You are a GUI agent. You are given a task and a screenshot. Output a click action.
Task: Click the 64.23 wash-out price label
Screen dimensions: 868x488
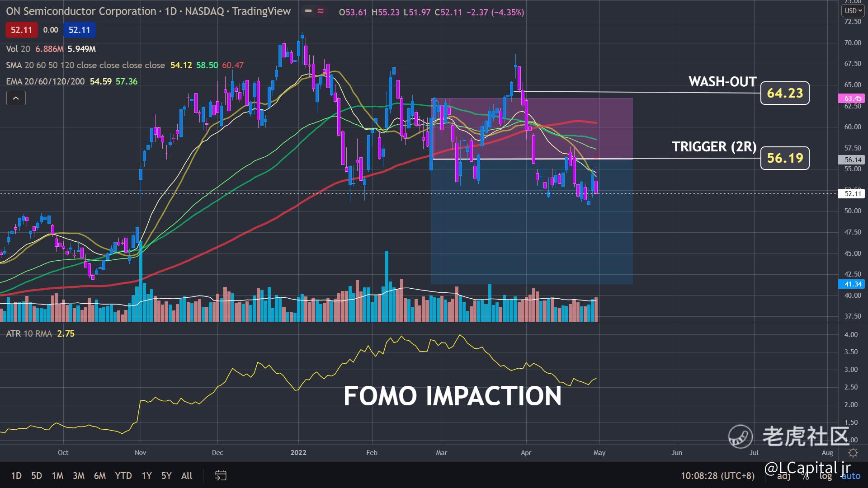[785, 93]
